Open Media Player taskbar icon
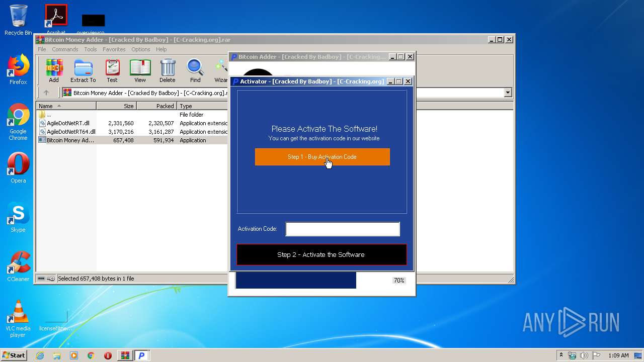This screenshot has height=362, width=644. tap(74, 355)
